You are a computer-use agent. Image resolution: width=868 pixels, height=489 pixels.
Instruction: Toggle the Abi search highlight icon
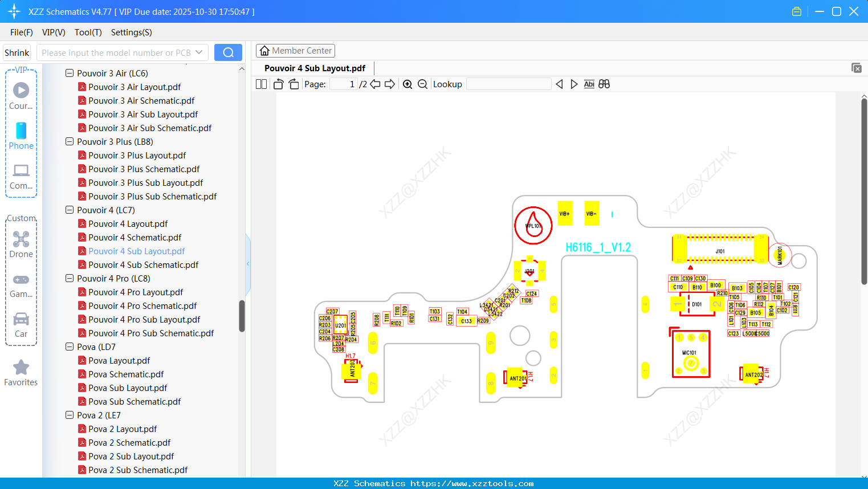point(589,84)
